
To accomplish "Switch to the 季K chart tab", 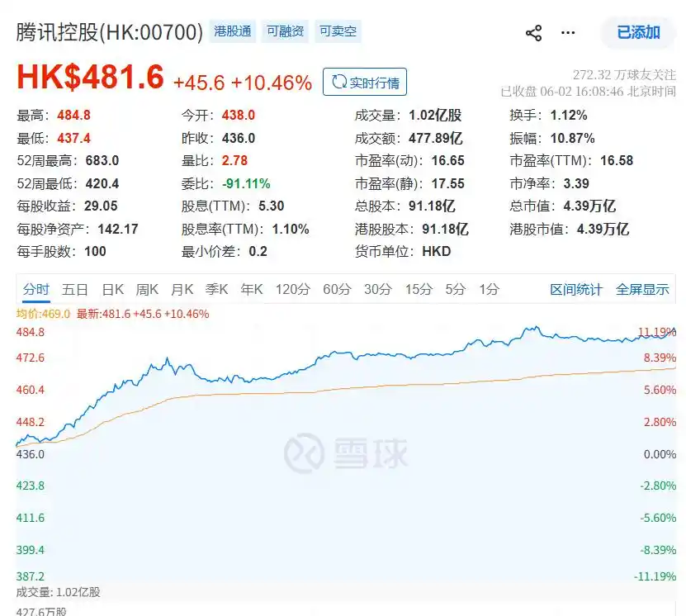I will coord(216,289).
